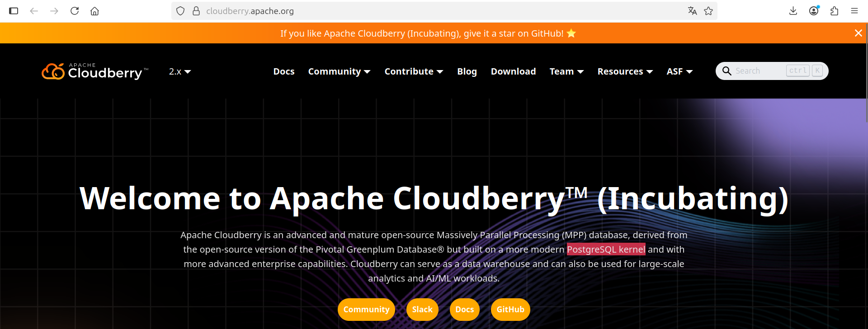Dismiss the orange GitHub star banner

point(858,33)
